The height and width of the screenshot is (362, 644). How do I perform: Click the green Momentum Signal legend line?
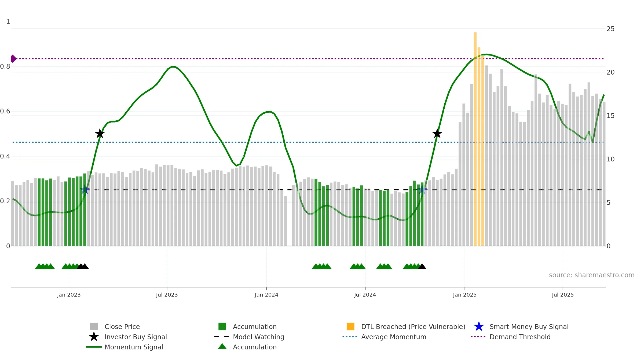tap(94, 347)
